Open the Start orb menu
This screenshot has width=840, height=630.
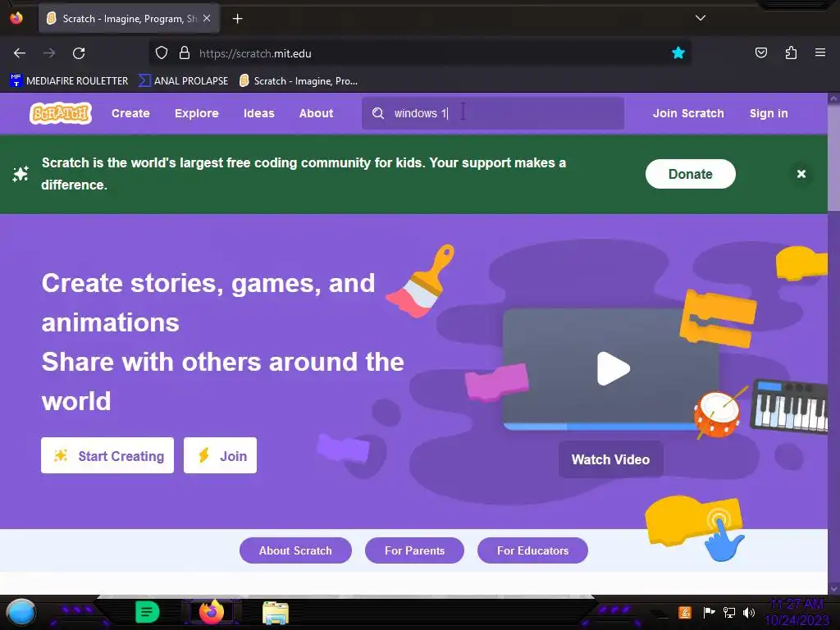(x=21, y=612)
